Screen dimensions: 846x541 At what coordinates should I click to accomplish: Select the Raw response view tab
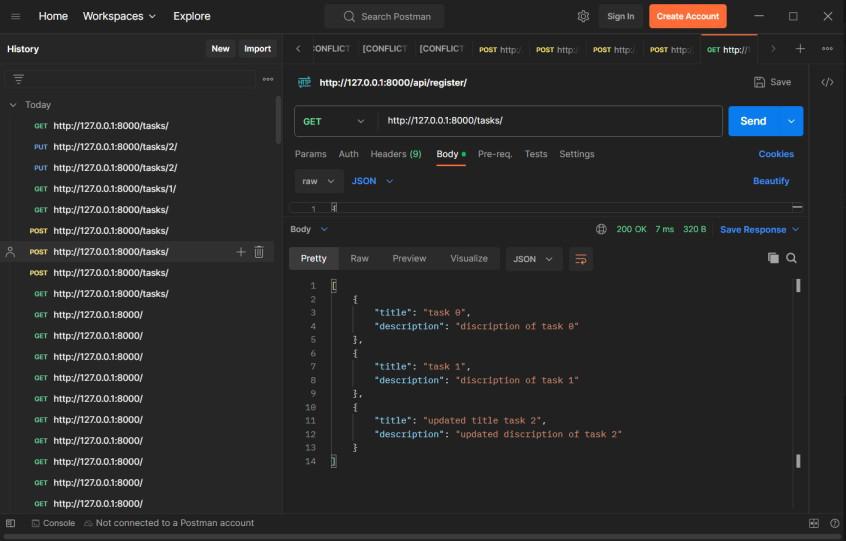pyautogui.click(x=359, y=258)
